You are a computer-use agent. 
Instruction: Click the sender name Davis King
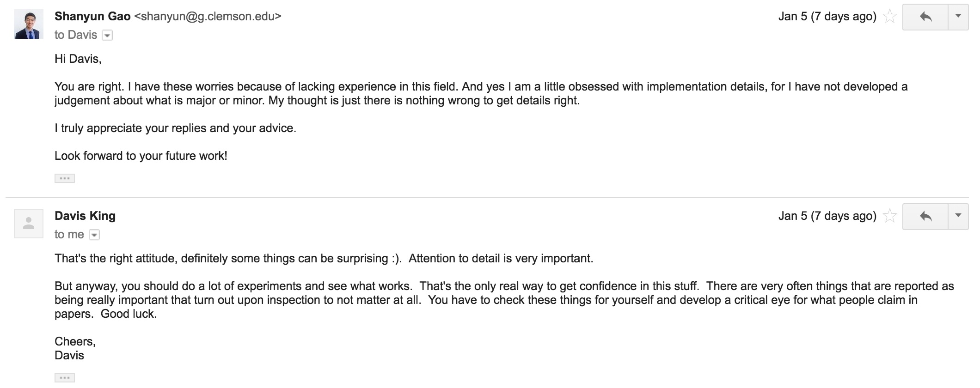[x=85, y=216]
